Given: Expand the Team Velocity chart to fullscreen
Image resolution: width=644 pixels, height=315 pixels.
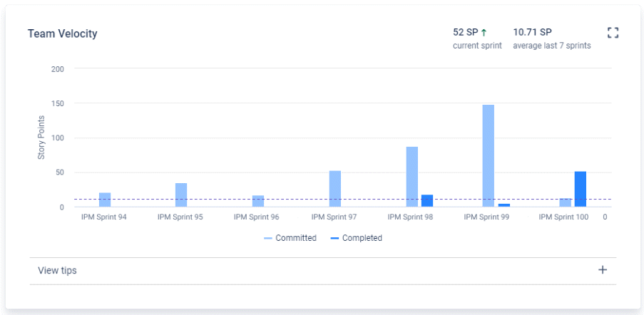Looking at the screenshot, I should point(613,33).
